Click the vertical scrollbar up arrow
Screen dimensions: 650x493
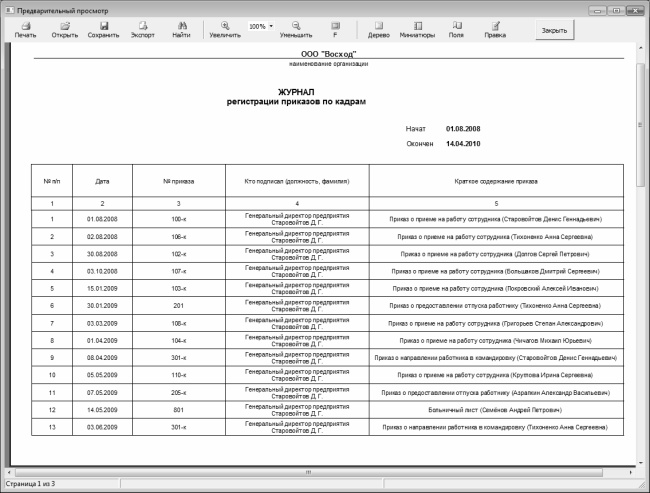pyautogui.click(x=640, y=48)
